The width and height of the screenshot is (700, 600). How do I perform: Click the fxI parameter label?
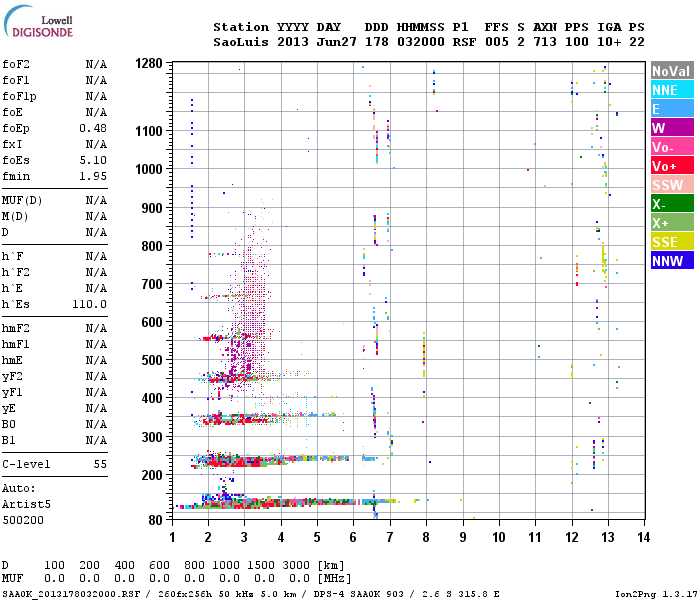(12, 144)
